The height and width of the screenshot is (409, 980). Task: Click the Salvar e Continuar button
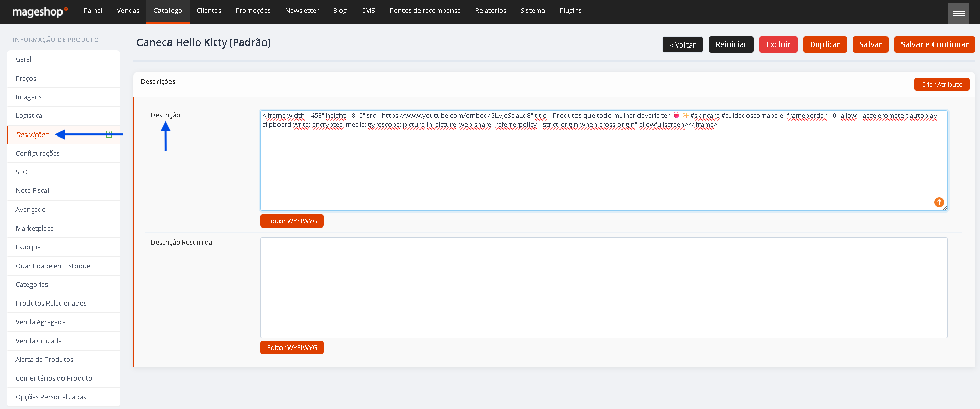click(x=935, y=44)
